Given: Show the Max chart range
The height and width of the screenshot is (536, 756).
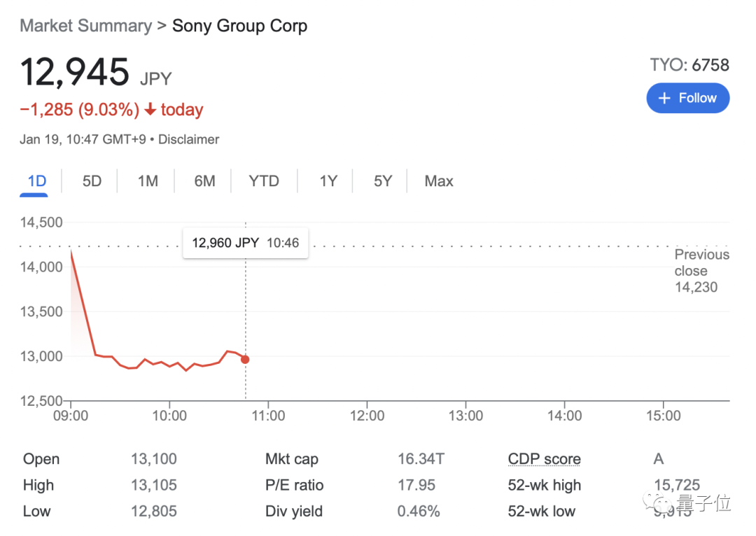Looking at the screenshot, I should coord(439,181).
